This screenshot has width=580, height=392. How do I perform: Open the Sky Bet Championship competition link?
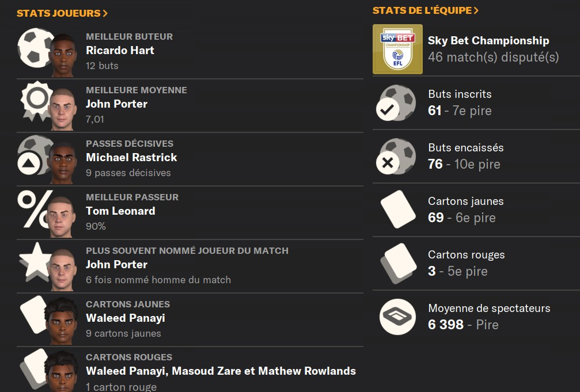tap(488, 41)
